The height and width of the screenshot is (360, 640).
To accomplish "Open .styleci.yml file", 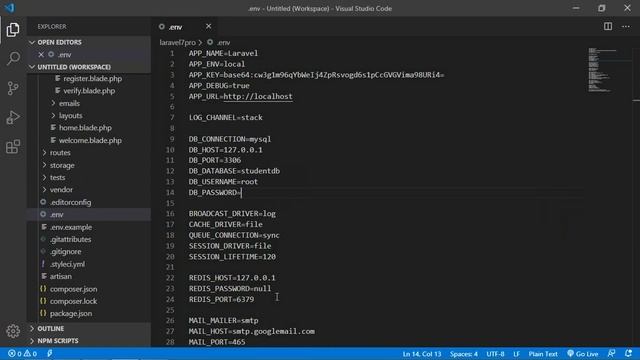I will [x=67, y=264].
